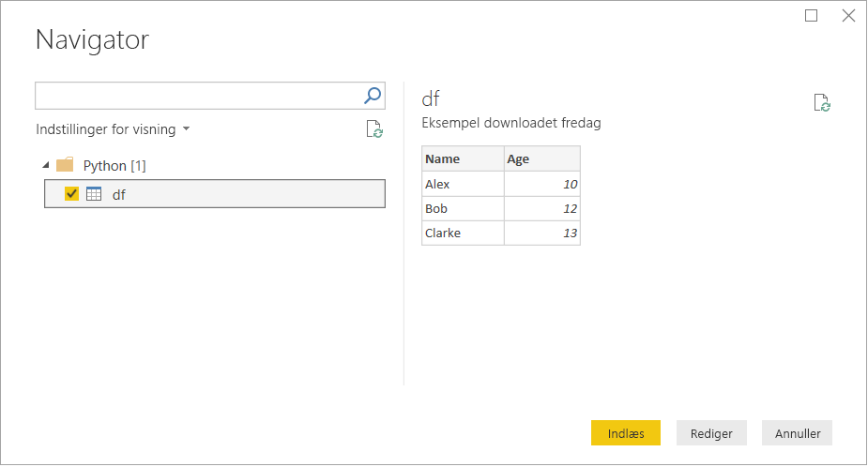Select the Clarke cell in preview
Viewport: 868px width, 467px height.
[x=463, y=233]
